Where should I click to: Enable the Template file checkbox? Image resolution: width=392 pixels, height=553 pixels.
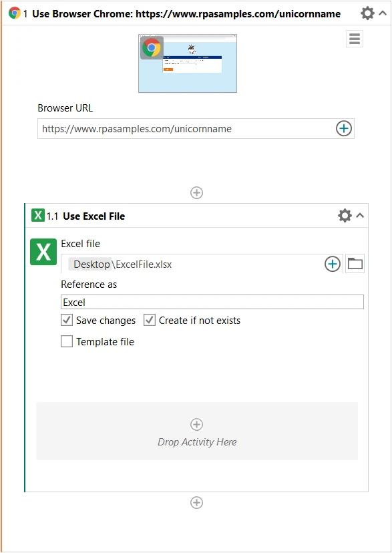tap(67, 341)
